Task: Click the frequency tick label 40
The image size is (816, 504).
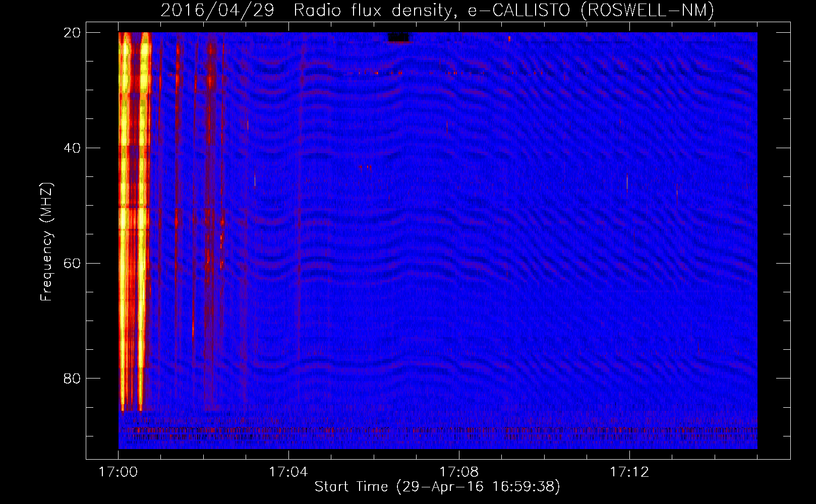Action: 72,148
